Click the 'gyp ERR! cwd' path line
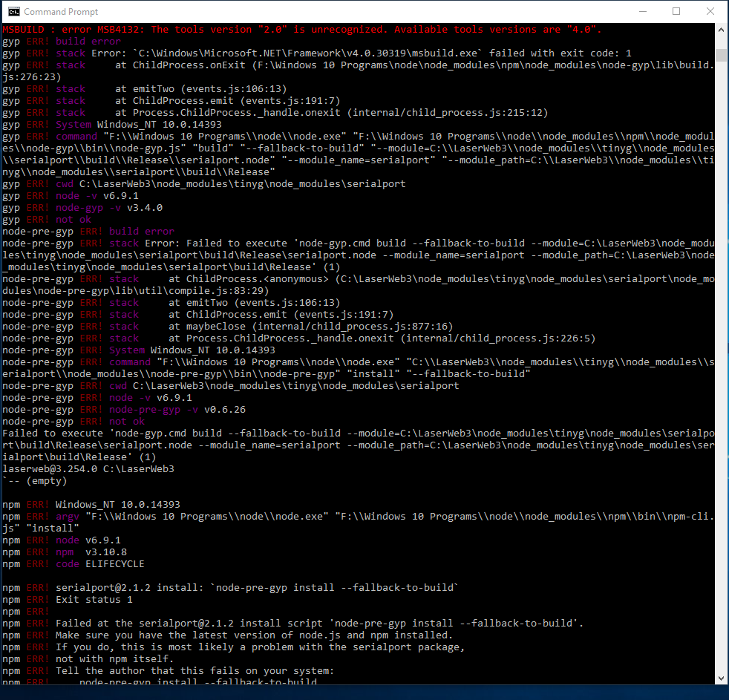The image size is (729, 700). (204, 184)
